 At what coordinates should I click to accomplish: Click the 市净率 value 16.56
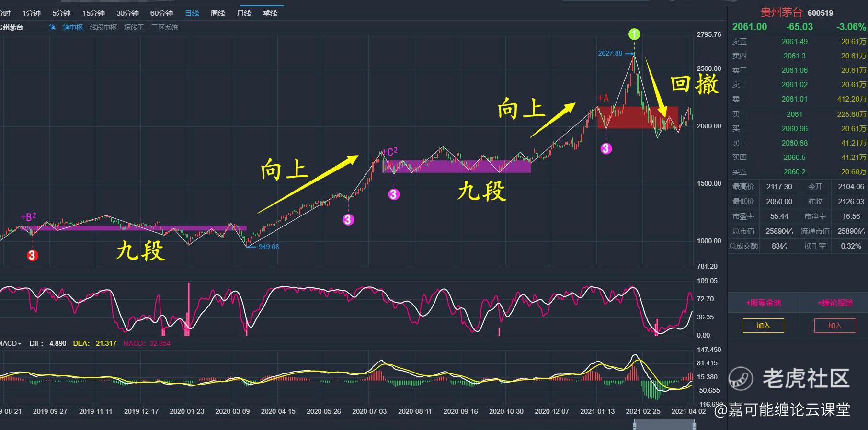[x=851, y=216]
